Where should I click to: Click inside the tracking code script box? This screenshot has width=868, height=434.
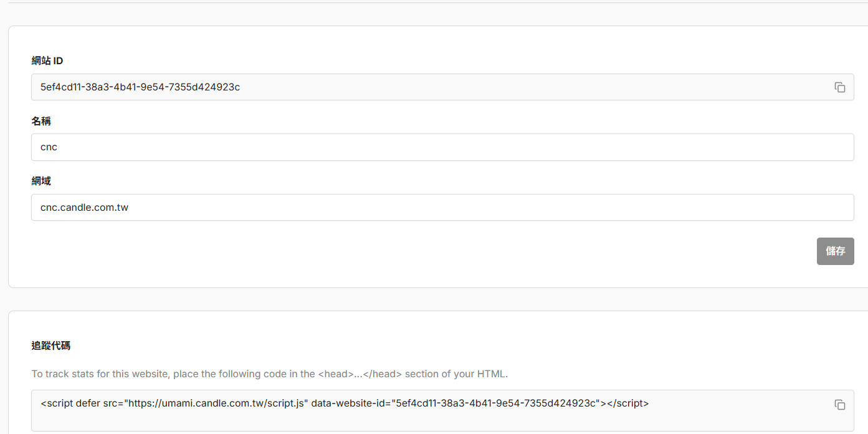[x=436, y=419]
